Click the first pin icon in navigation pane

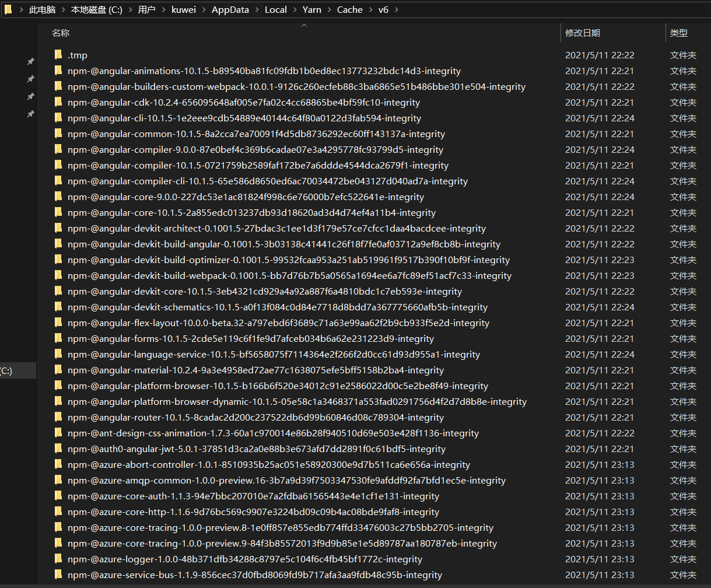pyautogui.click(x=31, y=61)
